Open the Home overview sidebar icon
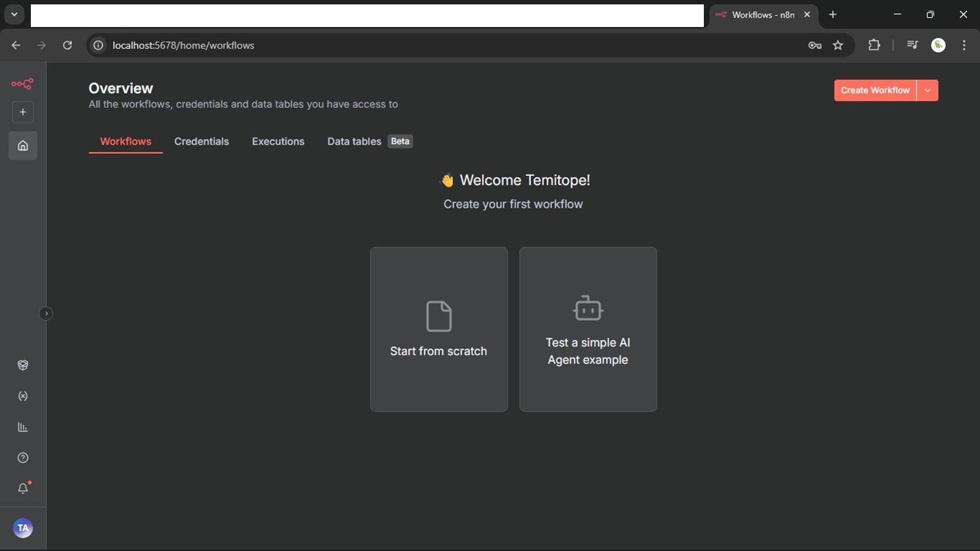The width and height of the screenshot is (980, 551). pos(23,145)
